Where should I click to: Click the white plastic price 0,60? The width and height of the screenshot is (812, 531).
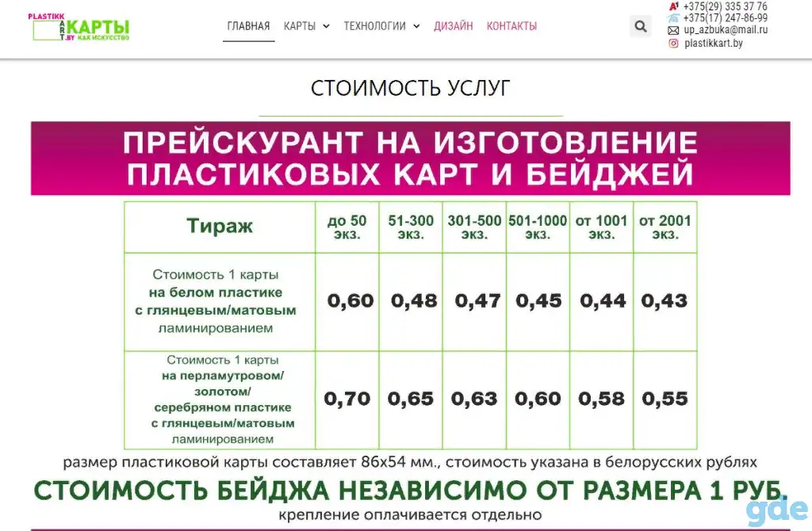click(350, 300)
